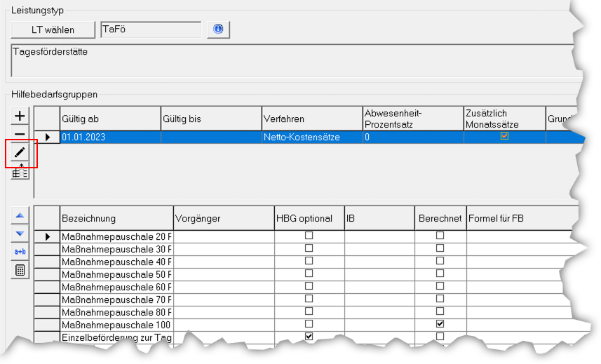Select the Netto-Kostensätze cell under Verfahren
The height and width of the screenshot is (364, 601).
click(x=311, y=137)
